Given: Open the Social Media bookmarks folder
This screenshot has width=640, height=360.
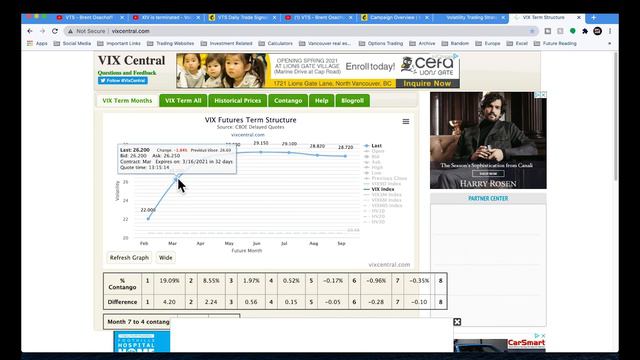Looking at the screenshot, I should tap(73, 43).
